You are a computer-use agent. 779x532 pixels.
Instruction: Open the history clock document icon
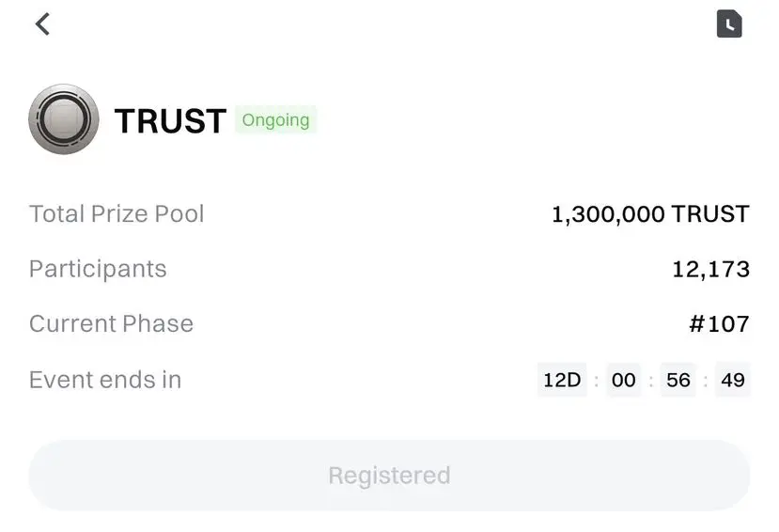pyautogui.click(x=729, y=24)
